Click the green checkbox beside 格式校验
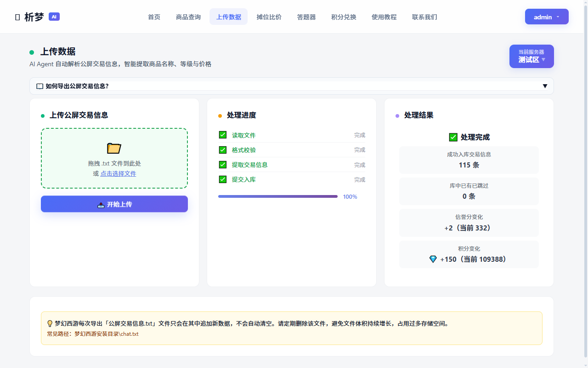This screenshot has width=588, height=368. tap(223, 149)
